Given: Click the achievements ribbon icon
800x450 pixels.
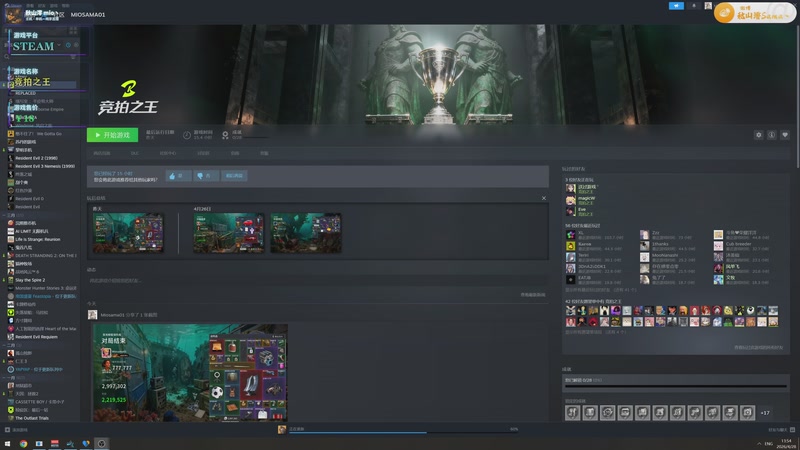Looking at the screenshot, I should click(x=225, y=135).
